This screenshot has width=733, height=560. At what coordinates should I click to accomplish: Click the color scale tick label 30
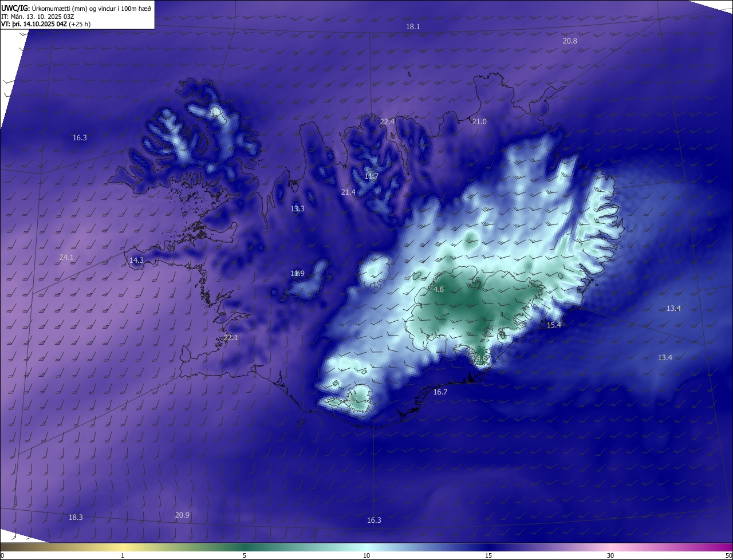610,555
